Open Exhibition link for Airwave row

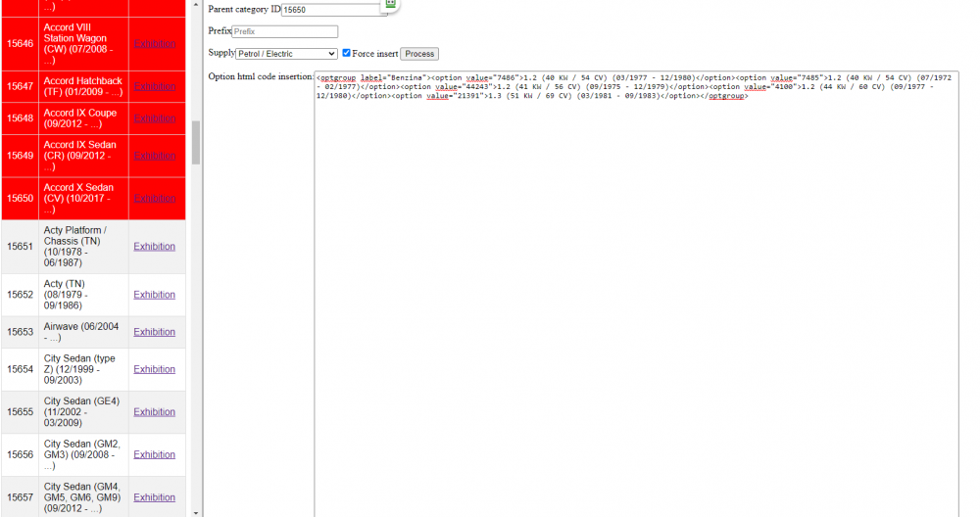(155, 332)
